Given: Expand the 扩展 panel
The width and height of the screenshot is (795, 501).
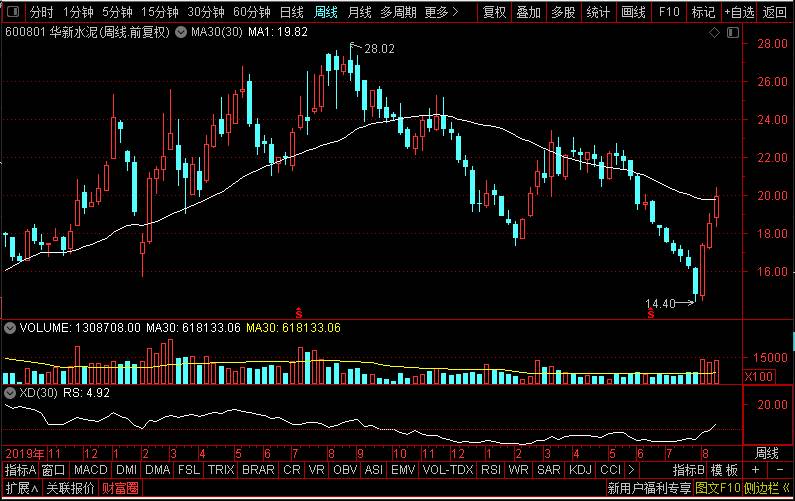Looking at the screenshot, I should point(22,488).
